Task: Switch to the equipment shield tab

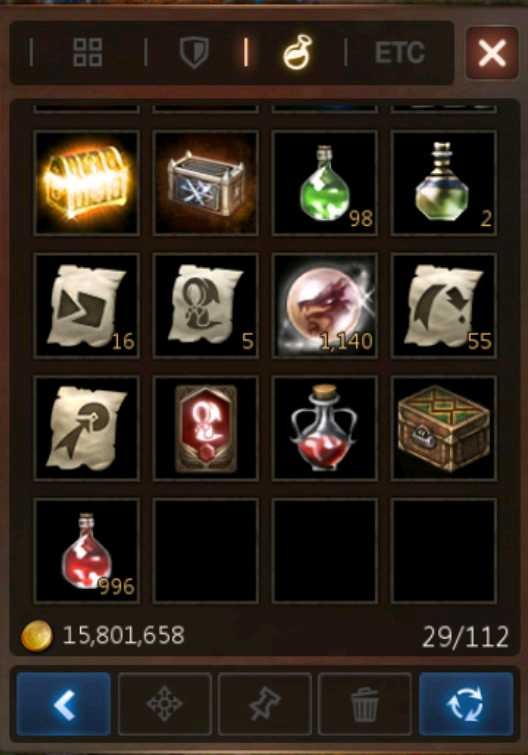Action: (x=194, y=52)
